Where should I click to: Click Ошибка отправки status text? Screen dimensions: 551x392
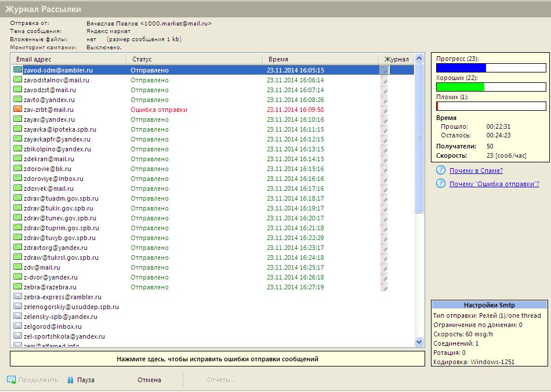(159, 110)
